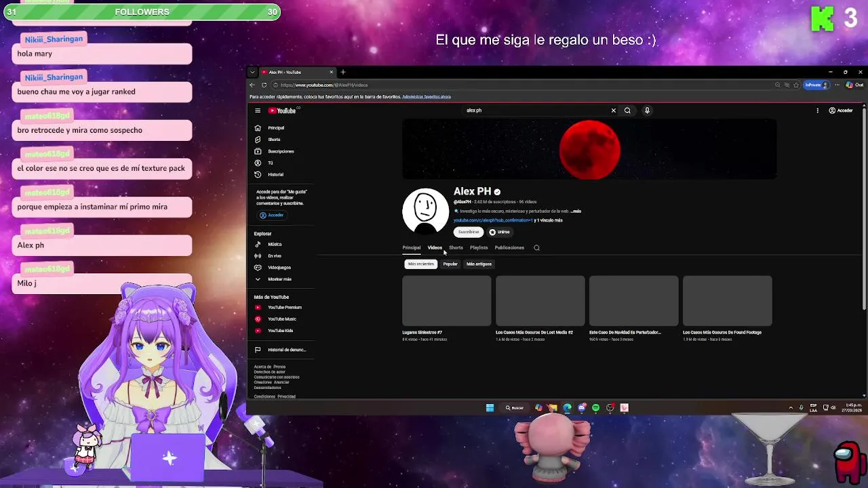Open Spotify from the taskbar

click(x=596, y=408)
